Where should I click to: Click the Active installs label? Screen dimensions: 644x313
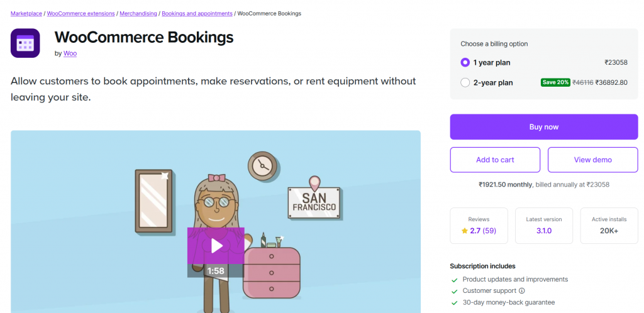coord(609,219)
